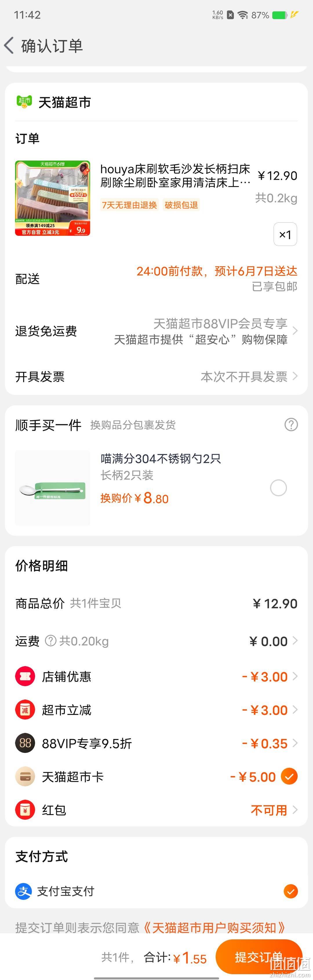Screen dimensions: 313x980
Task: Toggle the 支付宝支付 payment checkmark
Action: (291, 891)
